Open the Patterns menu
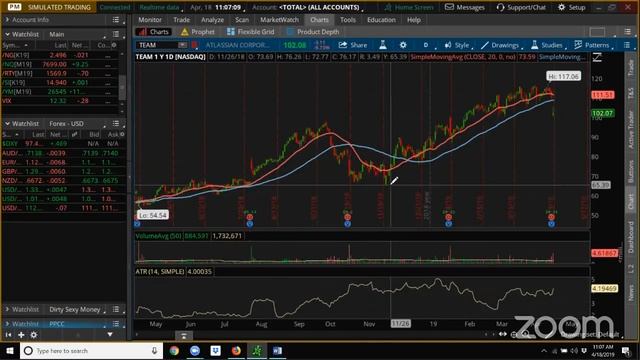The image size is (640, 360). [x=593, y=45]
